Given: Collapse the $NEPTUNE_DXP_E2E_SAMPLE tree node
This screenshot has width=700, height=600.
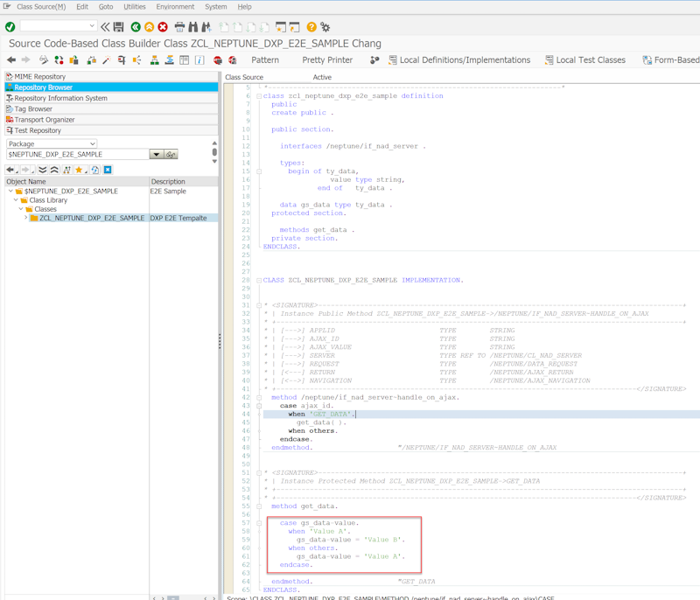Looking at the screenshot, I should [10, 191].
